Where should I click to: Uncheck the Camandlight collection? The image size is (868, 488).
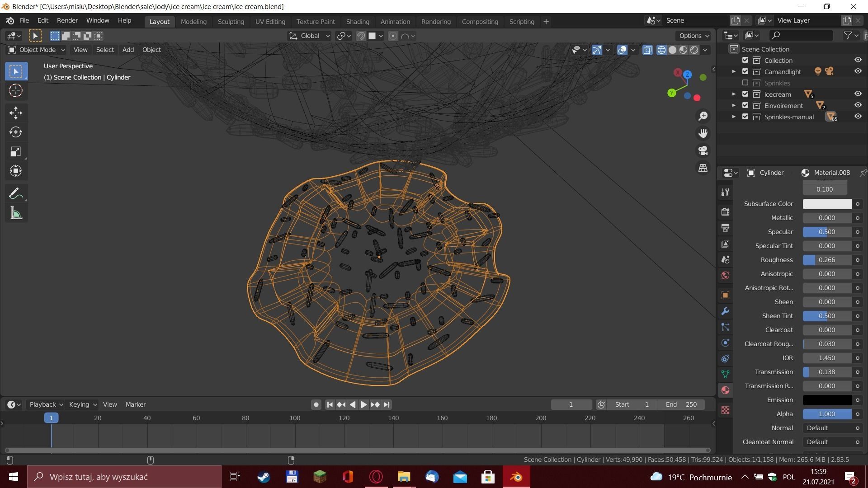[745, 71]
